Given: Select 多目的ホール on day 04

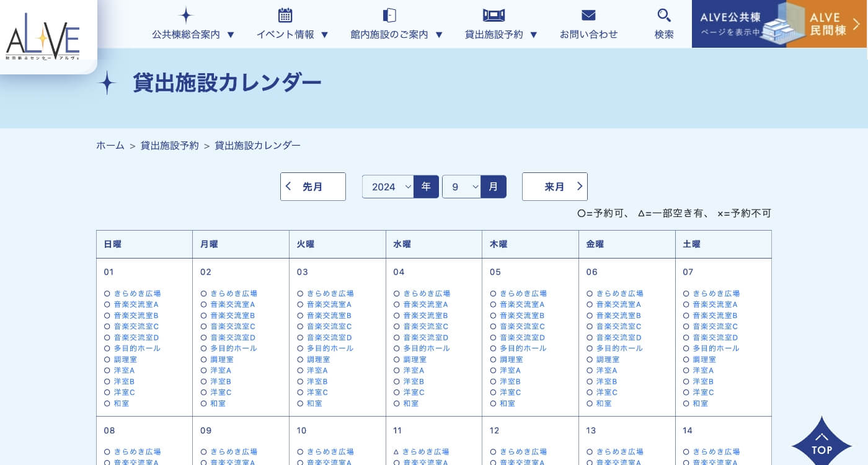Looking at the screenshot, I should coord(427,348).
